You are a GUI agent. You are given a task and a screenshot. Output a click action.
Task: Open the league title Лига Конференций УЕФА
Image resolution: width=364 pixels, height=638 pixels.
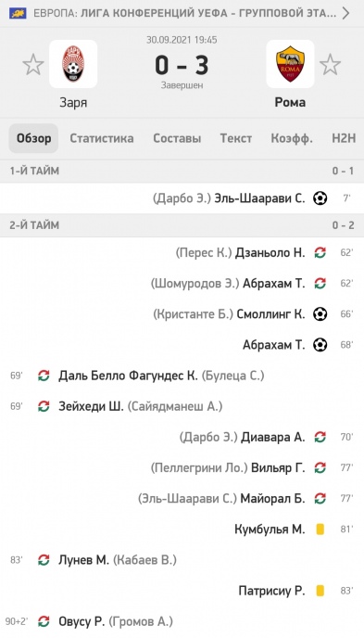(x=154, y=13)
